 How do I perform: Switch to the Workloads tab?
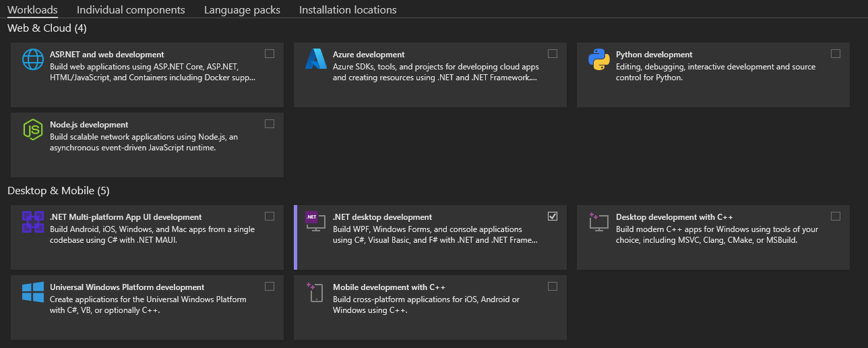[x=32, y=10]
